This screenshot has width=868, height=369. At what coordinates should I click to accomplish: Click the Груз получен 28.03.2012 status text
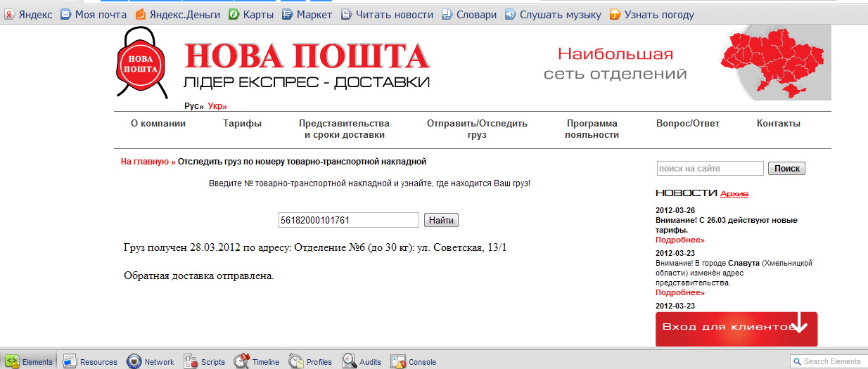tap(315, 247)
